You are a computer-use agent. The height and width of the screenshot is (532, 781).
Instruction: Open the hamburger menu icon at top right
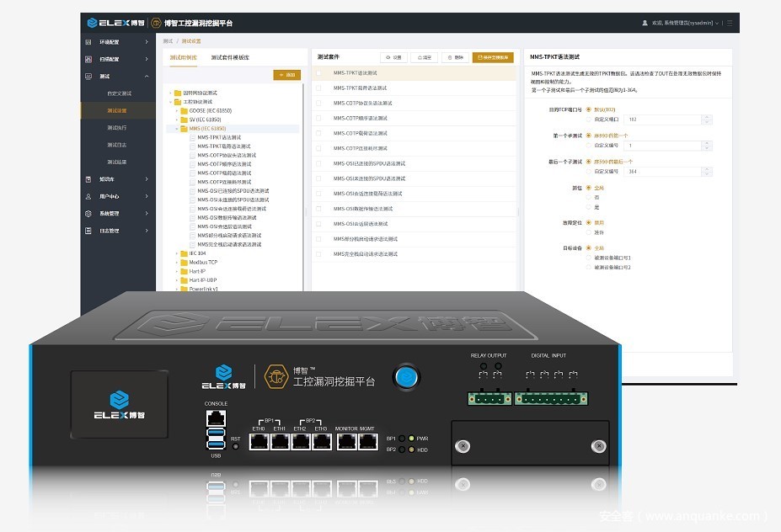(730, 23)
